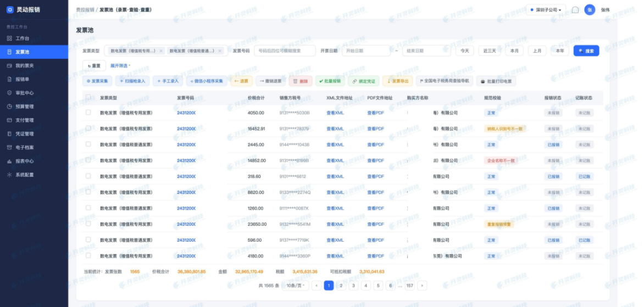Click the 手工录入 plus button
644x307 pixels.
(x=168, y=81)
